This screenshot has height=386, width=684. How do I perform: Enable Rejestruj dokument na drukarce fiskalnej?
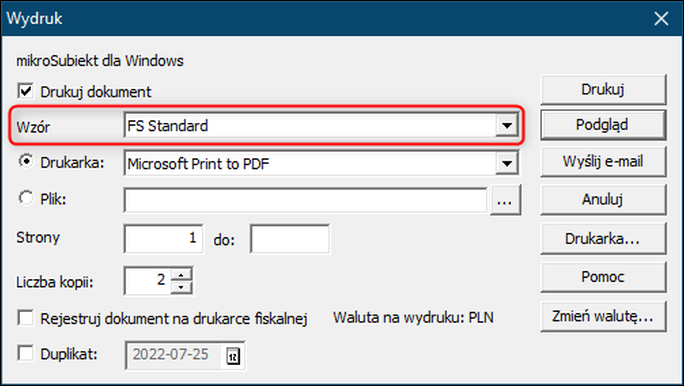click(x=25, y=318)
